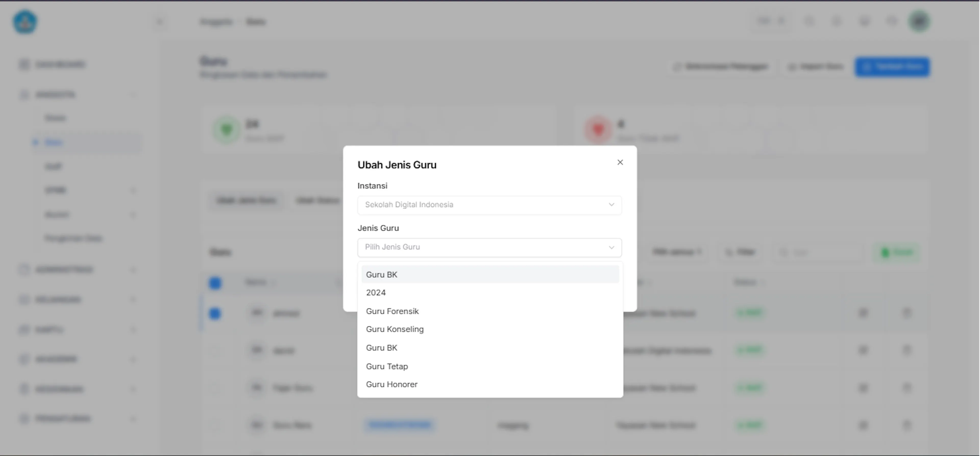The image size is (980, 456).
Task: Open the user avatar in the top bar
Action: click(x=919, y=21)
